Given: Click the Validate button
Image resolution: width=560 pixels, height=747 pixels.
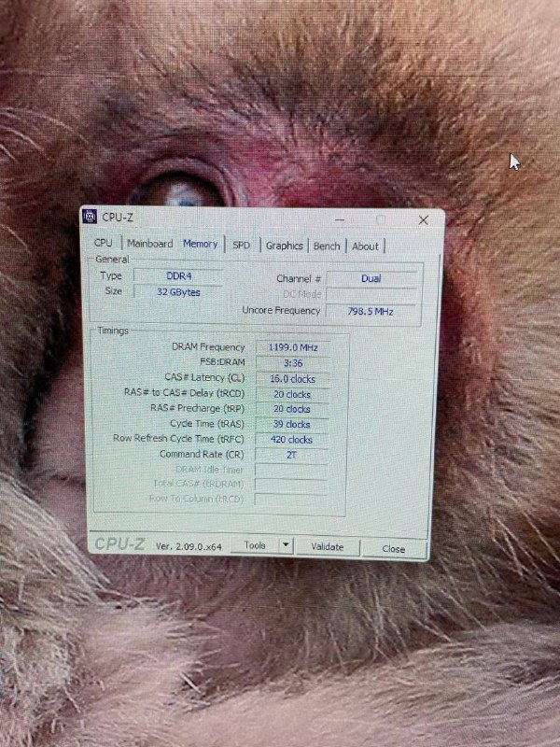Looking at the screenshot, I should tap(327, 547).
